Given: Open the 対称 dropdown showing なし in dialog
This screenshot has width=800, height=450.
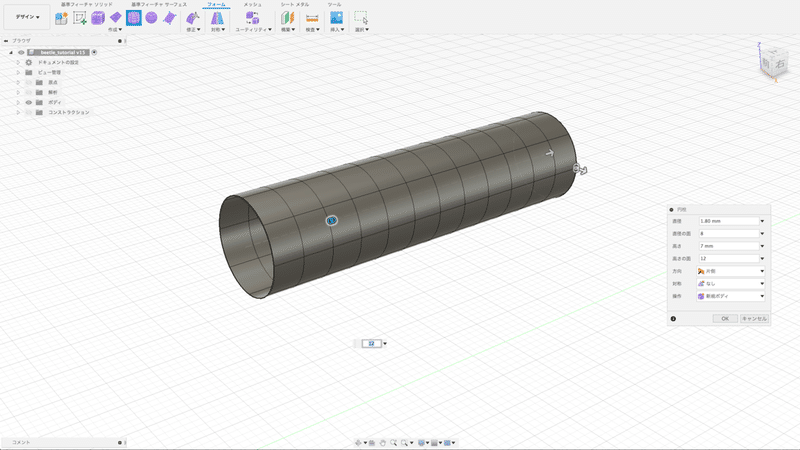Looking at the screenshot, I should click(x=731, y=284).
